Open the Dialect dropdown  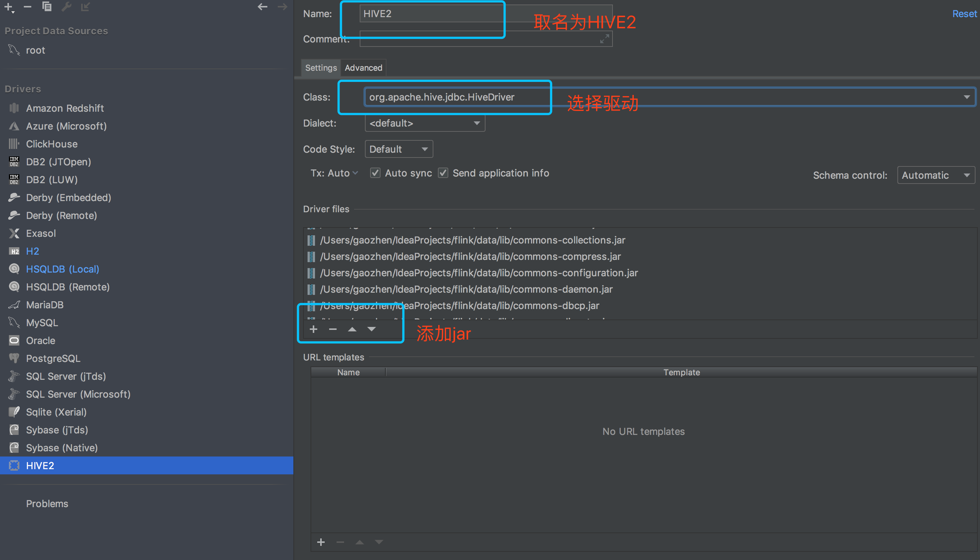pos(424,124)
